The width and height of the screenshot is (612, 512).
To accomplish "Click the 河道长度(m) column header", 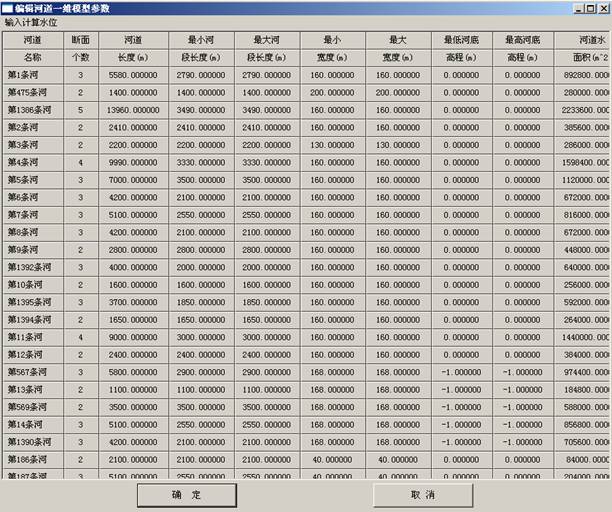I will tap(133, 49).
